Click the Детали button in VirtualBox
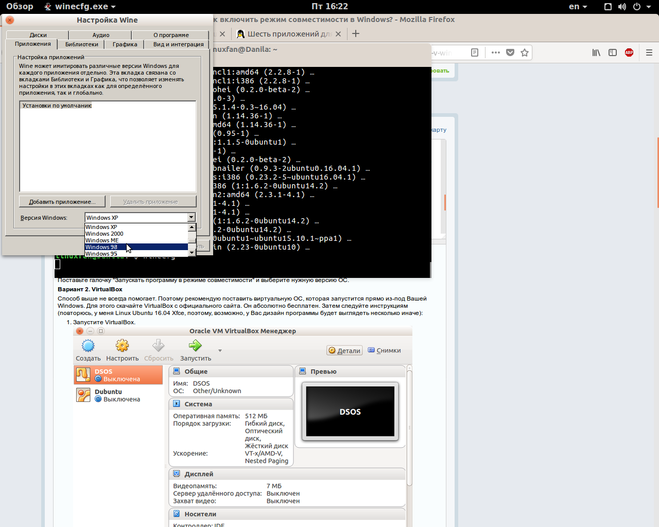The width and height of the screenshot is (659, 527). tap(345, 350)
